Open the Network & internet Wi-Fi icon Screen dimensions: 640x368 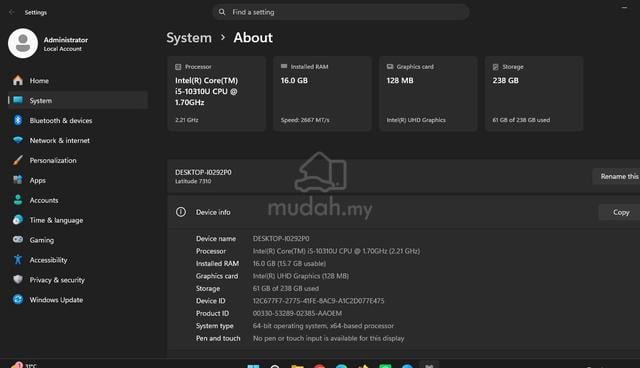pos(18,140)
